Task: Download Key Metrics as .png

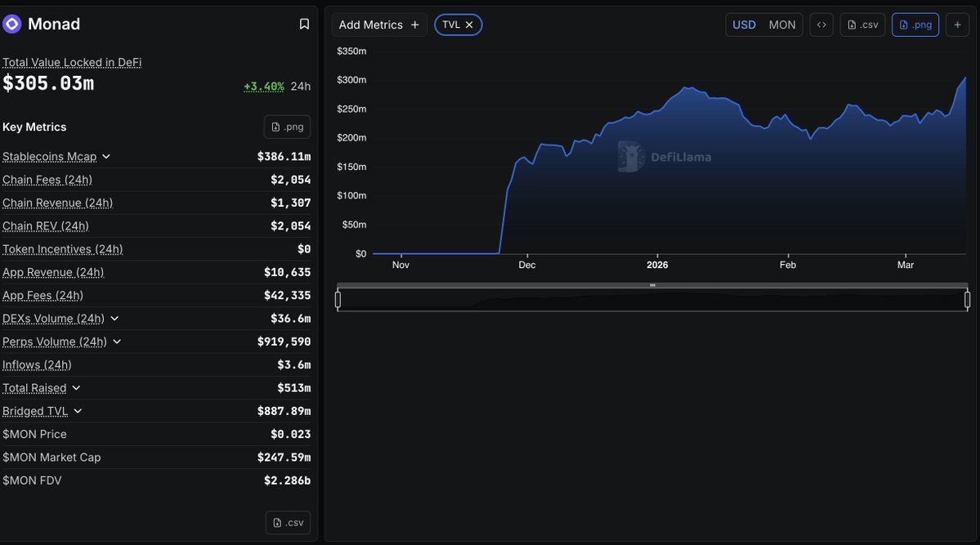Action: point(288,127)
